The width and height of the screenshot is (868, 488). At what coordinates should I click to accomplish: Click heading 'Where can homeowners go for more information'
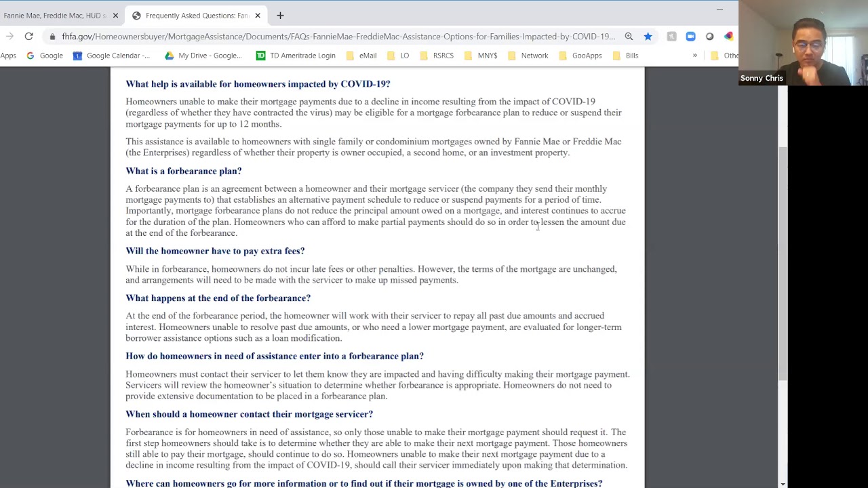(x=363, y=483)
